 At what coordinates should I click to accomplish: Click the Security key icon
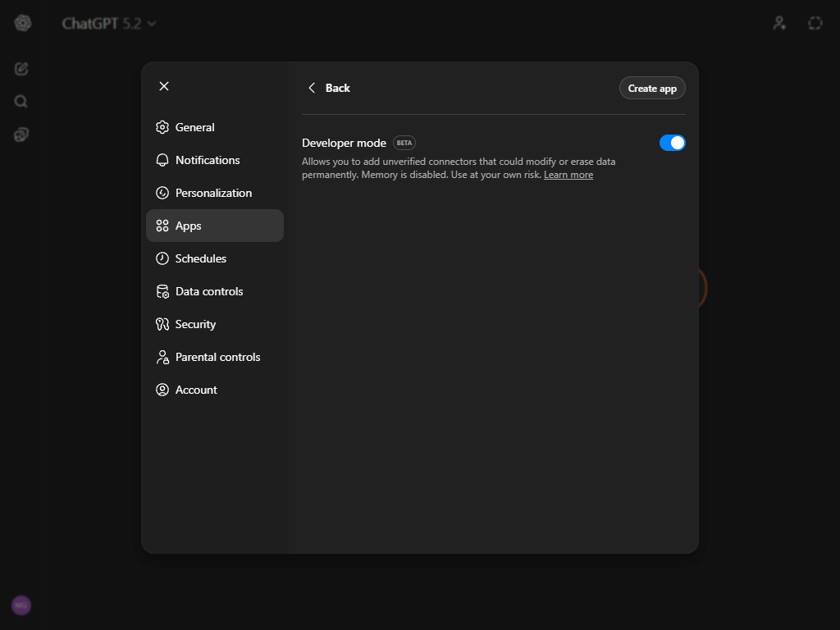point(162,324)
